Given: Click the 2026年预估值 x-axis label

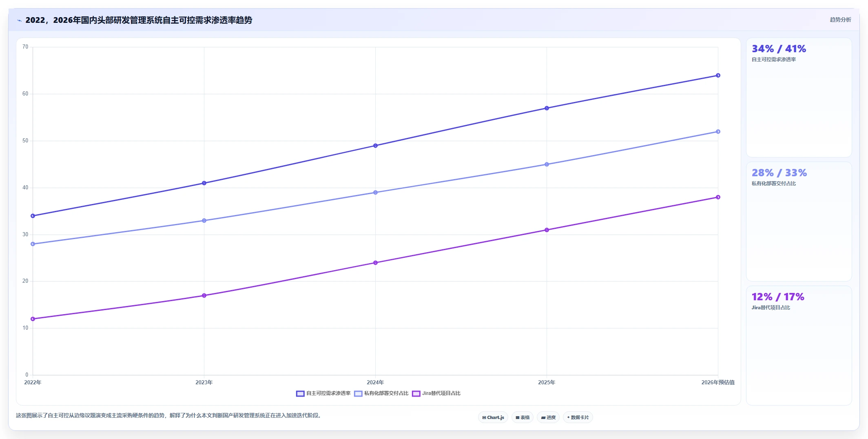Looking at the screenshot, I should pos(718,382).
